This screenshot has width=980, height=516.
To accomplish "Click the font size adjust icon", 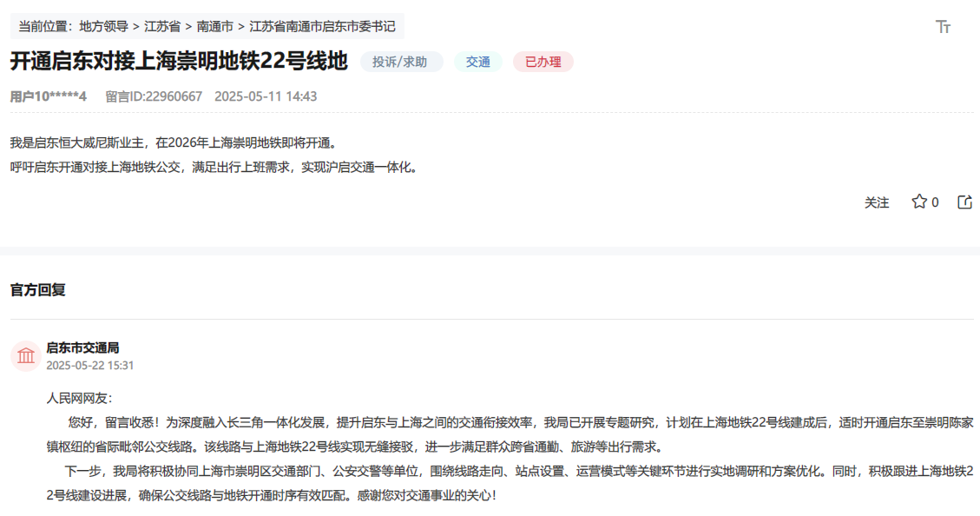I will [944, 27].
